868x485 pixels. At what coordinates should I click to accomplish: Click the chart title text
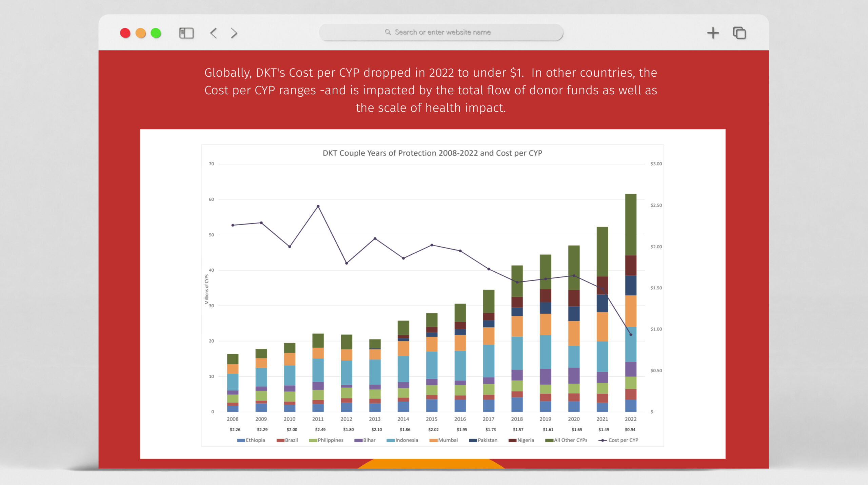(432, 153)
